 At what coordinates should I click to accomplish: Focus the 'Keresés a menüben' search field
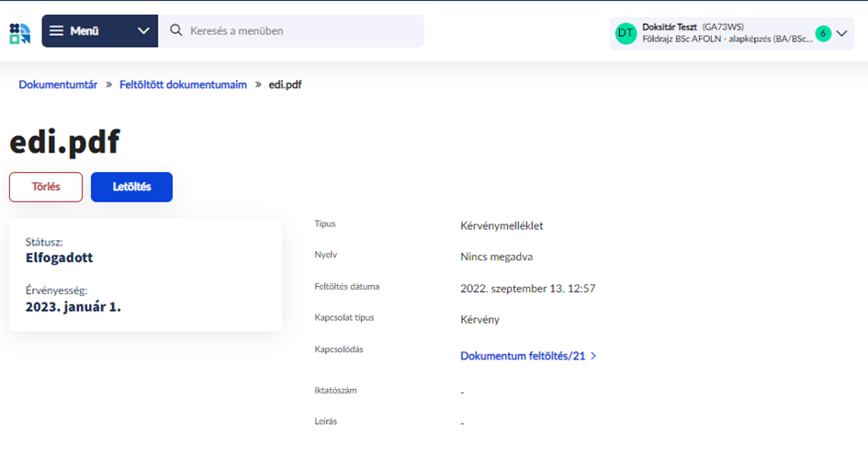pos(294,31)
